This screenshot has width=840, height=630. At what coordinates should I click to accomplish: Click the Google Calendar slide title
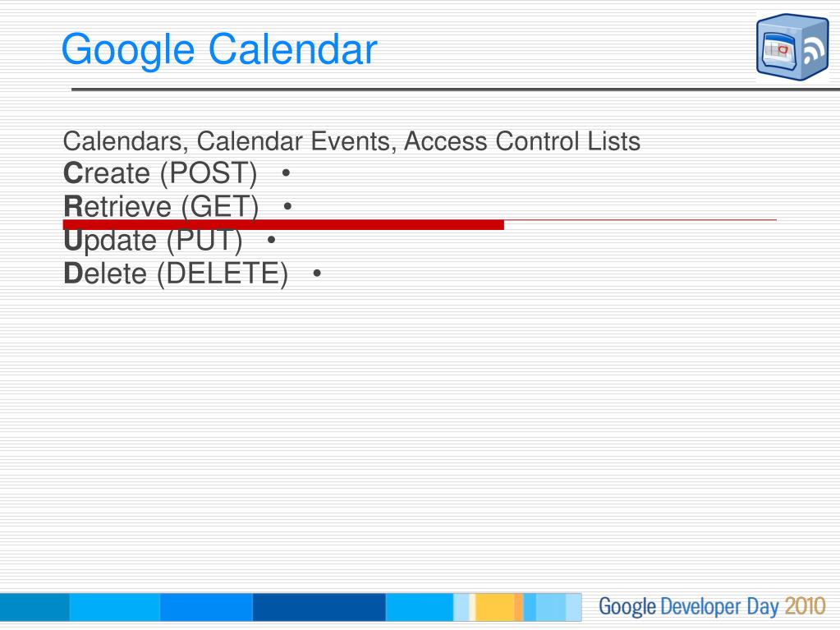pos(219,49)
